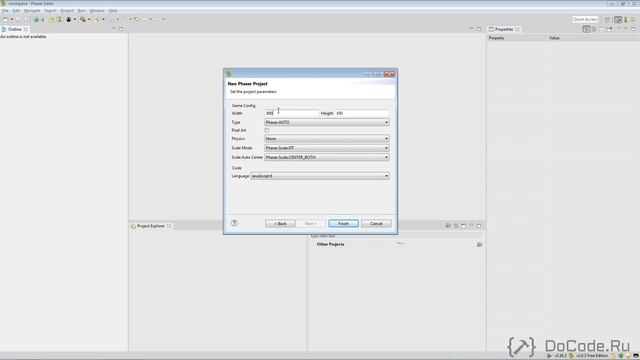Click the green key-shaped toolbar icon
Viewport: 640px width, 360px height.
tap(83, 19)
